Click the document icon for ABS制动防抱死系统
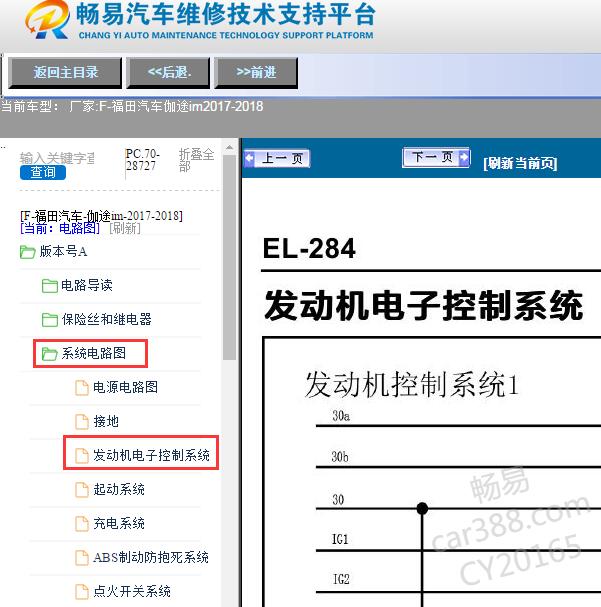The image size is (601, 607). [81, 558]
